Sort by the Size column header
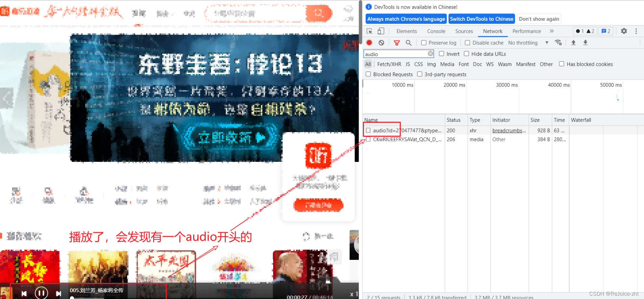 coord(540,120)
